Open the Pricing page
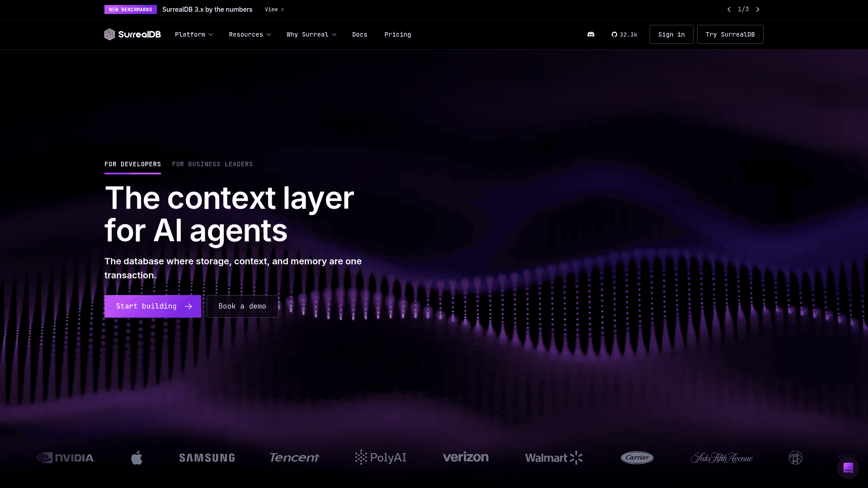This screenshot has width=868, height=488. tap(398, 34)
